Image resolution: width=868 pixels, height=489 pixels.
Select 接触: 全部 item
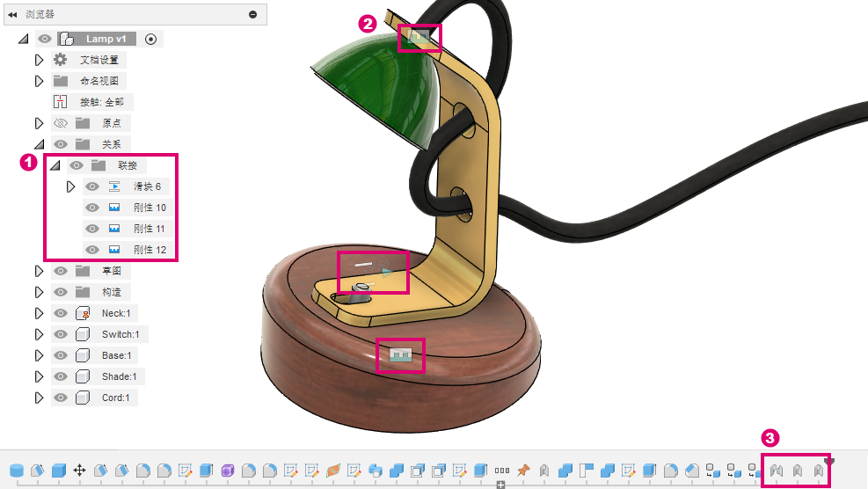coord(102,102)
